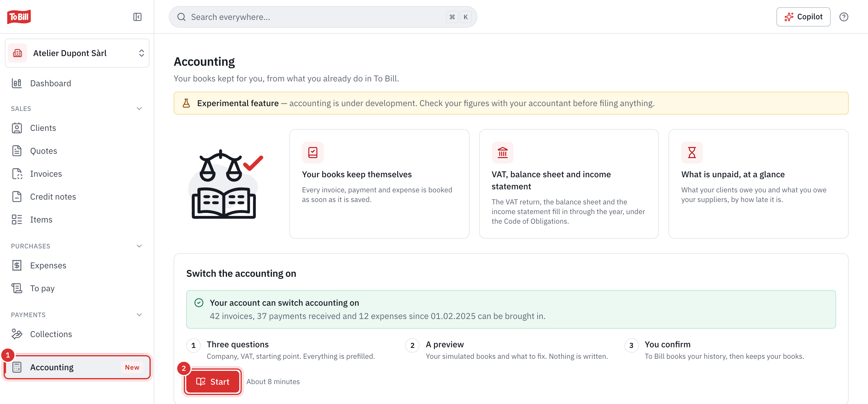The width and height of the screenshot is (868, 404).
Task: Click the Expenses receipt icon
Action: [17, 266]
